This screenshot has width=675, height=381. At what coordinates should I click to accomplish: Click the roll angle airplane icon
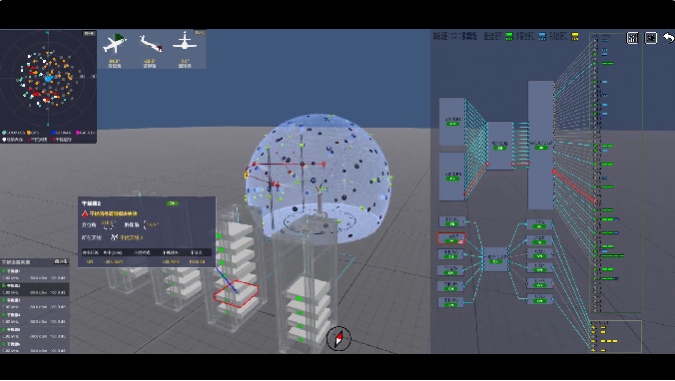[185, 42]
